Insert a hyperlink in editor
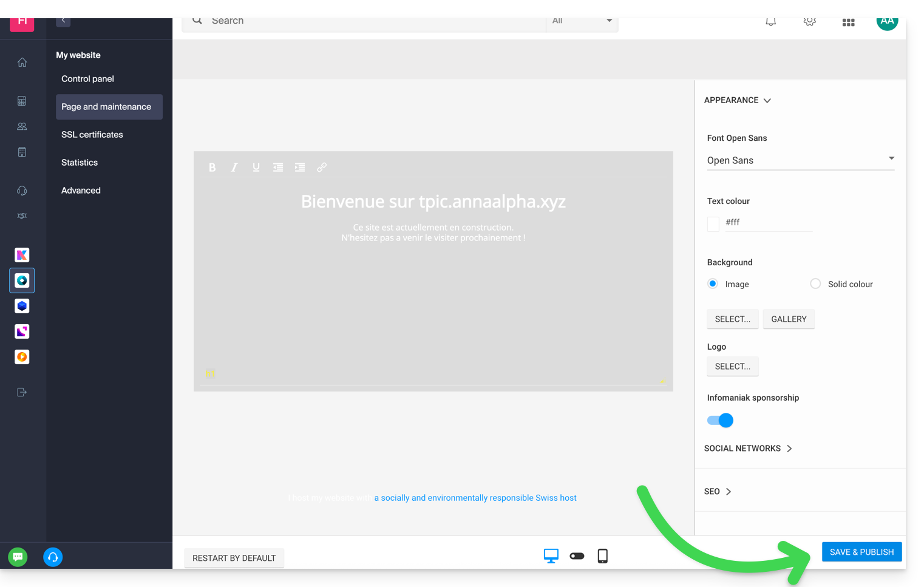 tap(322, 168)
